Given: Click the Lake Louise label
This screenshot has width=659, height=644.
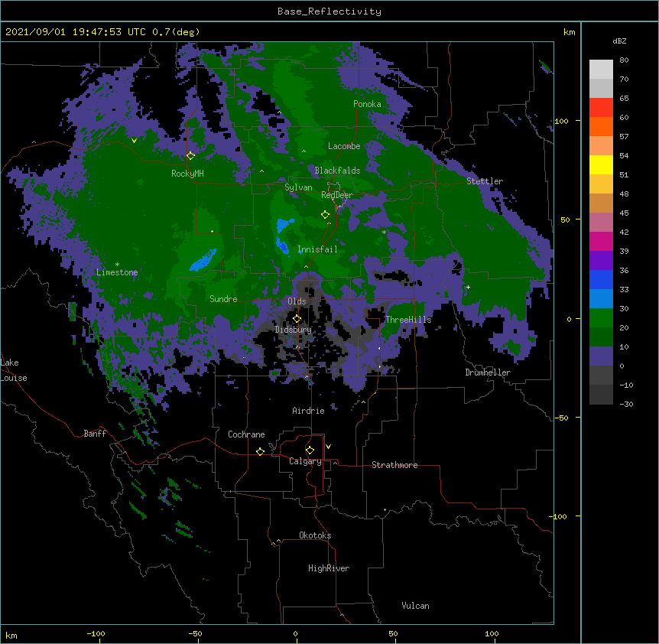Looking at the screenshot, I should pos(14,370).
